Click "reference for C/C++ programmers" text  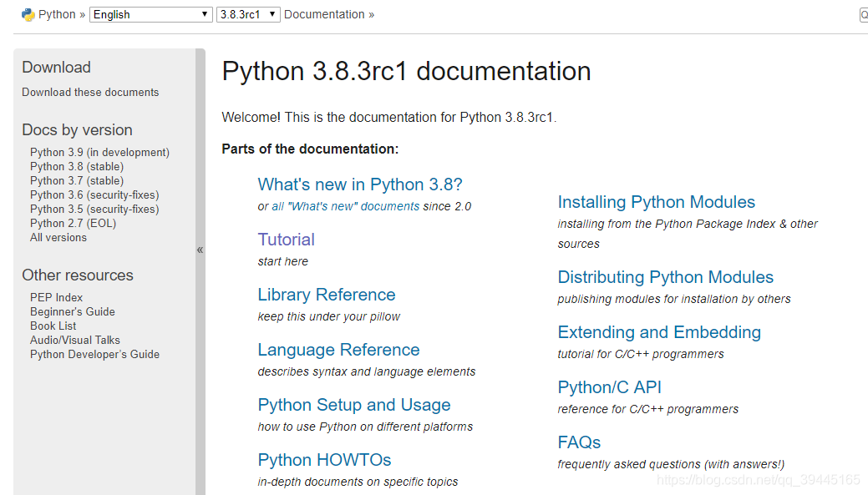(647, 409)
